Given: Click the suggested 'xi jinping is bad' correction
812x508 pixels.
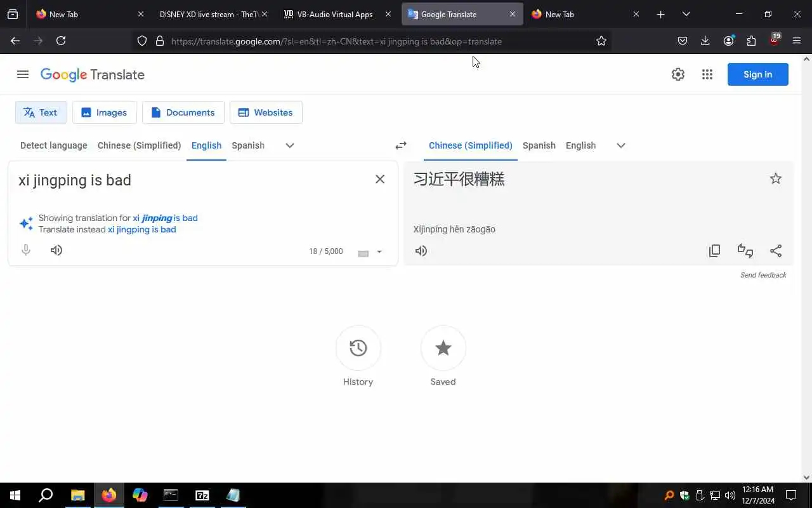Looking at the screenshot, I should tap(165, 218).
